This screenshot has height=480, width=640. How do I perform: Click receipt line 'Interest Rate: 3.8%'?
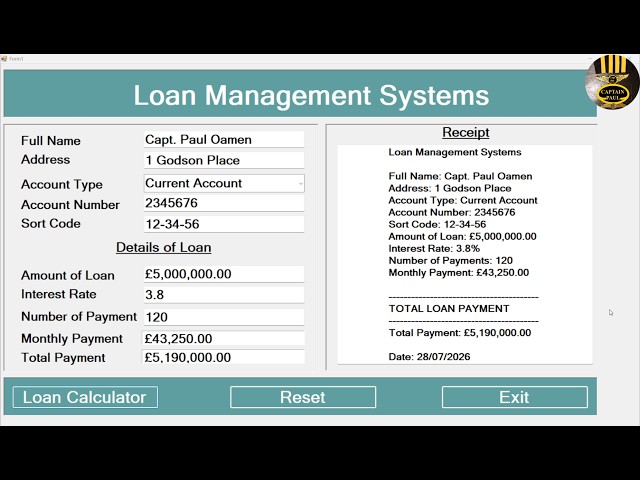coord(434,249)
